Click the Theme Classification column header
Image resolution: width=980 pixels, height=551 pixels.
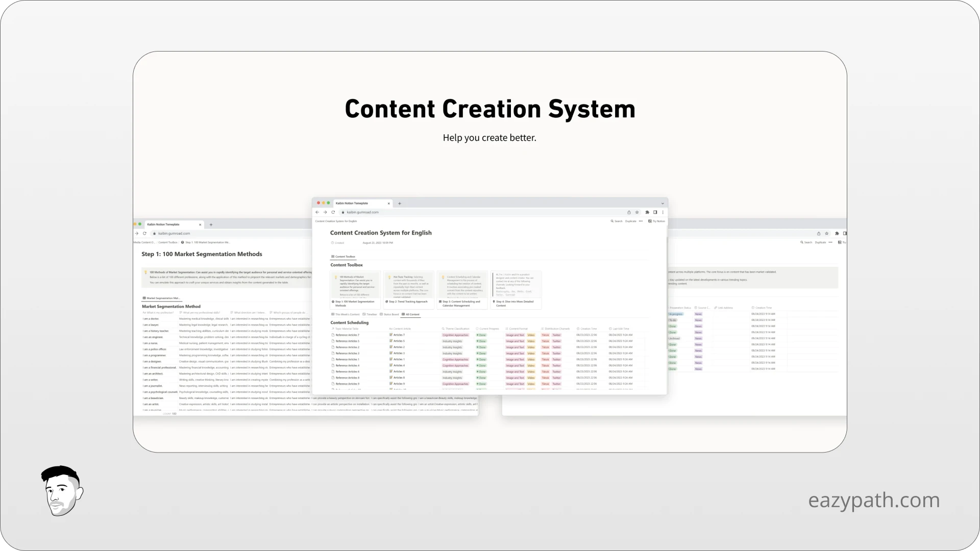pos(456,329)
